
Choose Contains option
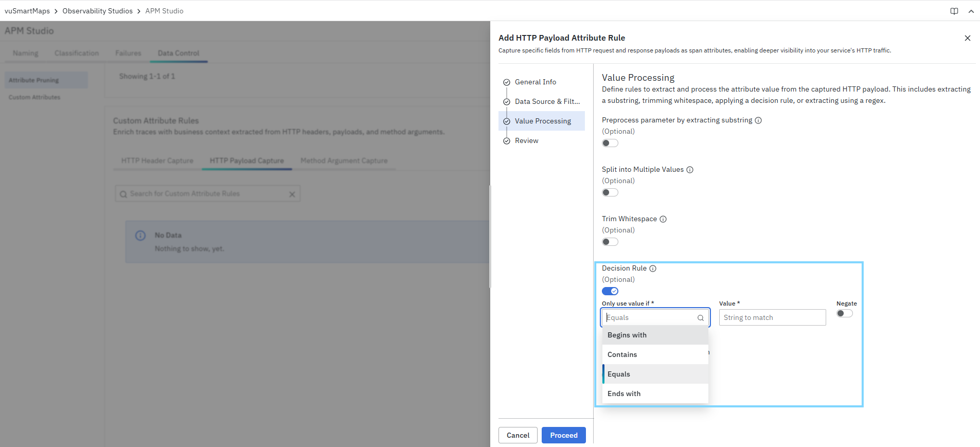click(x=655, y=354)
